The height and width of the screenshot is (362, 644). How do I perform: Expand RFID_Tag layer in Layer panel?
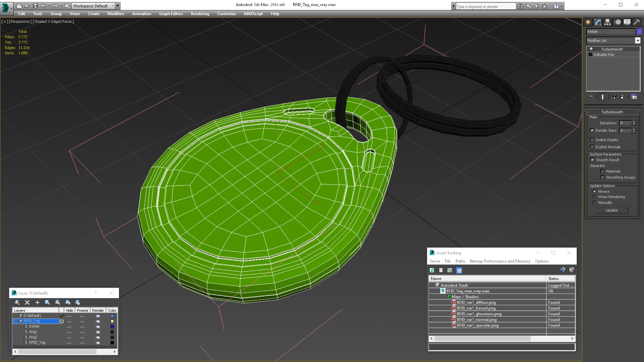pyautogui.click(x=15, y=321)
